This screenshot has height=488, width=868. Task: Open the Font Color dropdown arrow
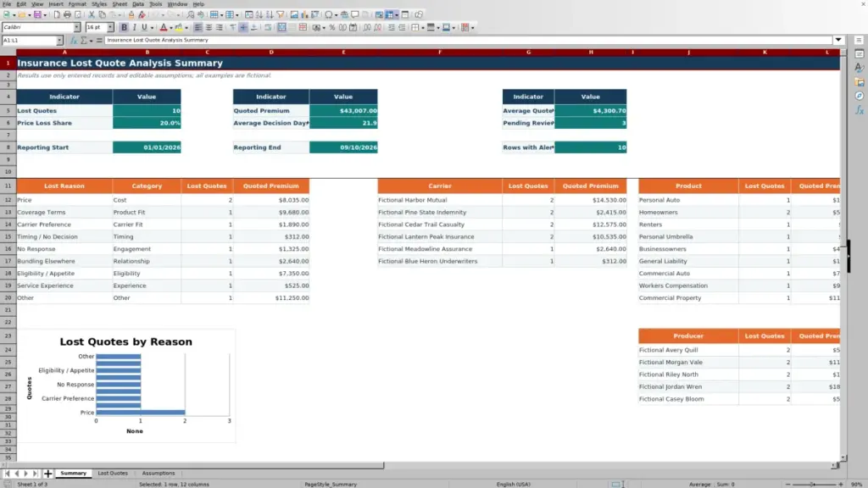pos(171,28)
